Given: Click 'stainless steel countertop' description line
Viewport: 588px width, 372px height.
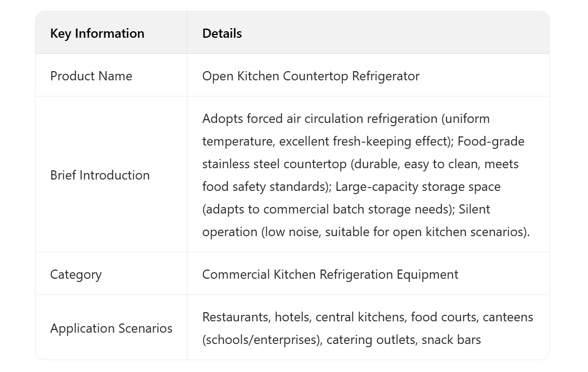Looking at the screenshot, I should (269, 164).
